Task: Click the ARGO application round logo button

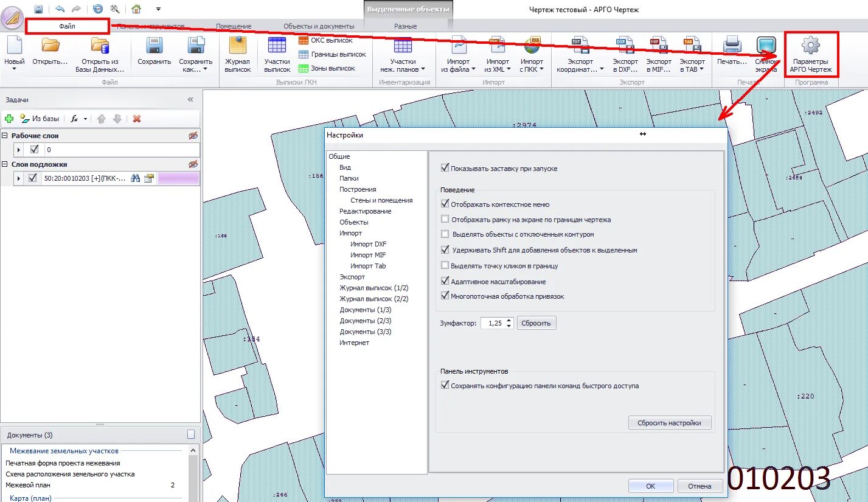Action: pos(12,17)
